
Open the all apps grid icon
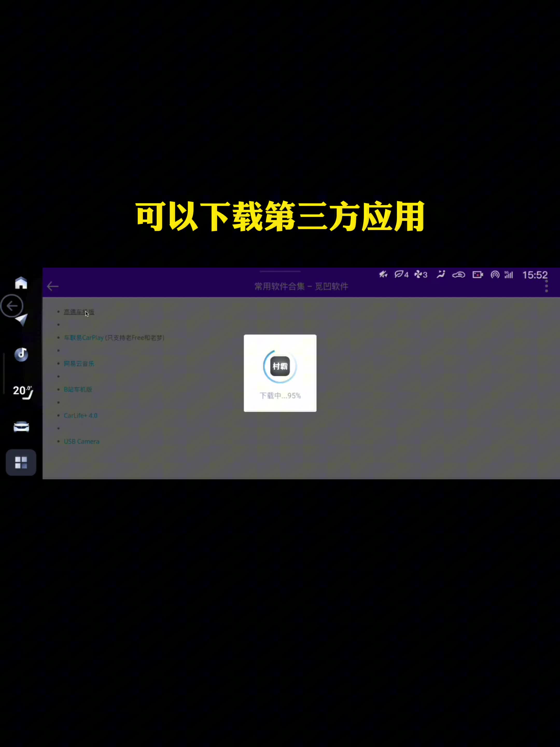[21, 462]
